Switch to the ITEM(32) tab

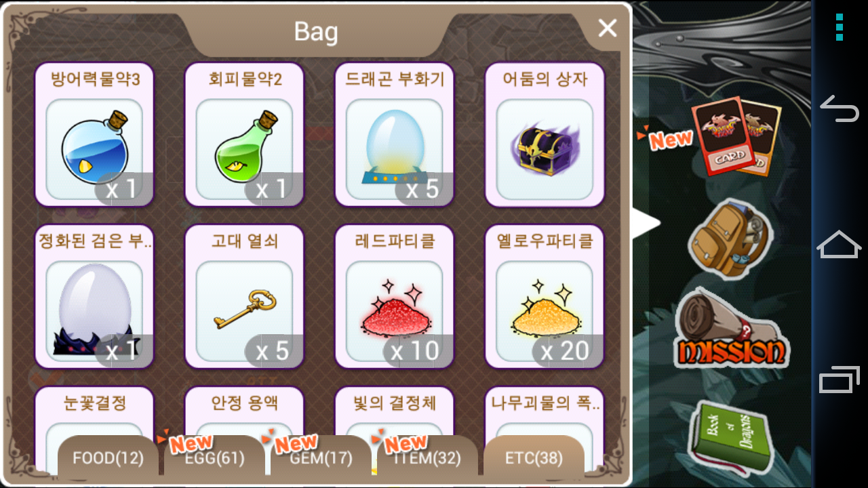pos(427,458)
